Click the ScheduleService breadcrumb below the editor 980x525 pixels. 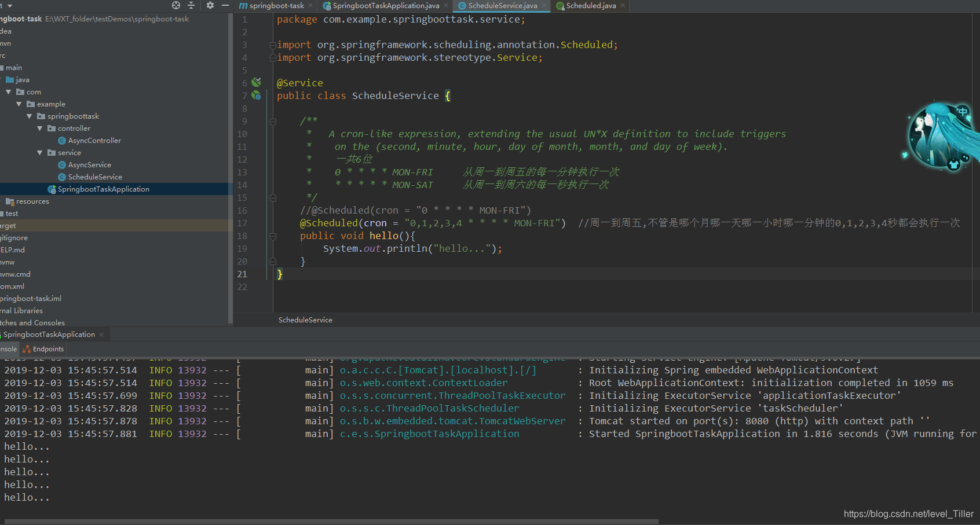click(305, 320)
